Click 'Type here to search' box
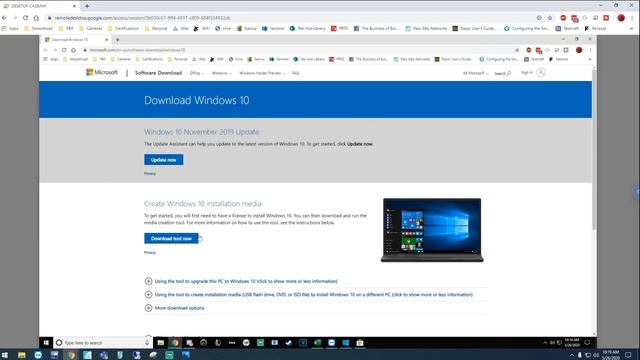Image resolution: width=640 pixels, height=360 pixels. (102, 343)
